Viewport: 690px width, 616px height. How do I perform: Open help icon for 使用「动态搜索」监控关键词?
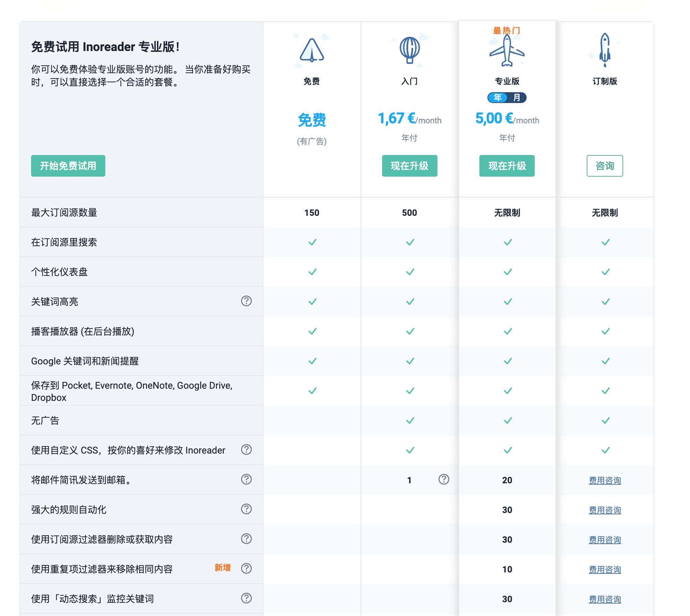point(246,598)
